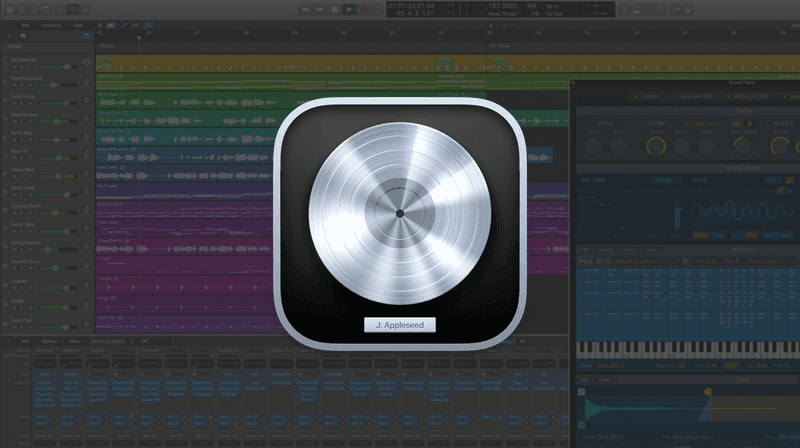This screenshot has width=800, height=448.
Task: Click the J. Appleseed name label
Action: [399, 326]
